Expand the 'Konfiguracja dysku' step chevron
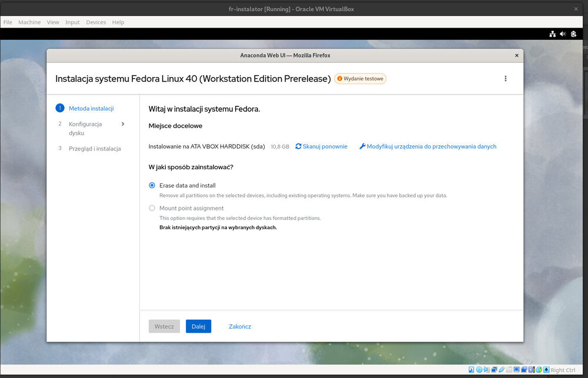Image resolution: width=588 pixels, height=378 pixels. click(x=123, y=124)
